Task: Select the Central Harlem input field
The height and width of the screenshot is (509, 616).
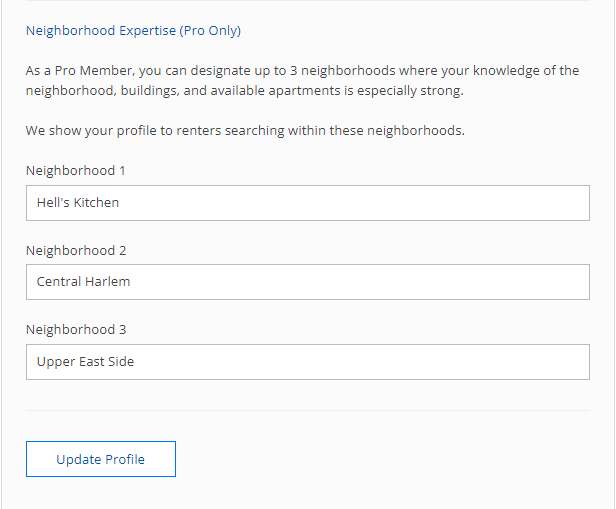Action: (x=308, y=282)
